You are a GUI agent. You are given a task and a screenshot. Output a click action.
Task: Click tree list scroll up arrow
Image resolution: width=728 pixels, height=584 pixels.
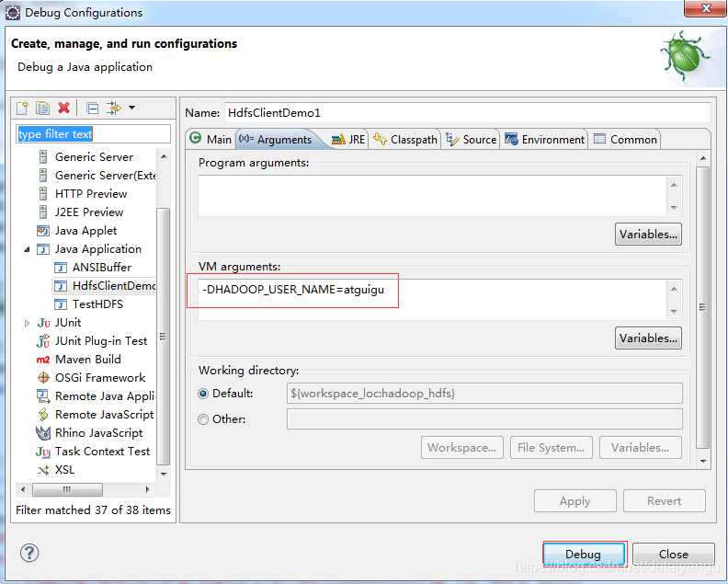pos(164,157)
